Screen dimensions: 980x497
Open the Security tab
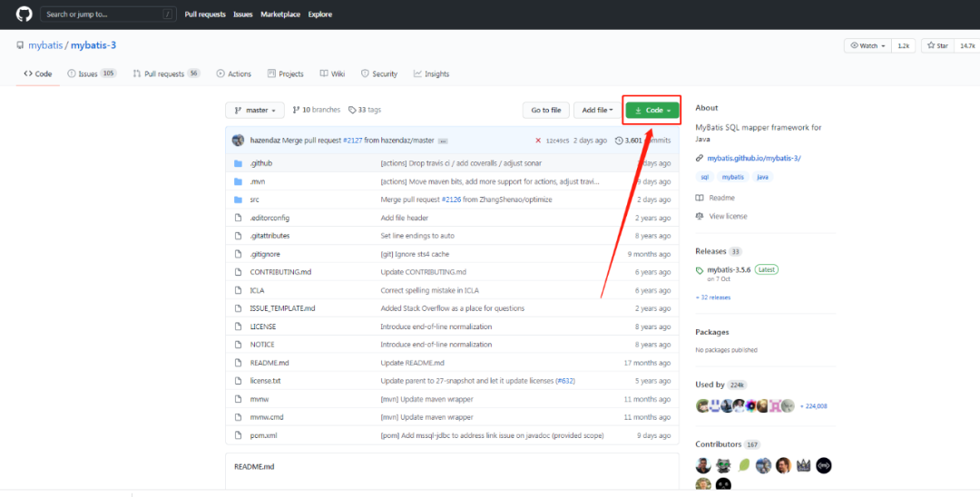[378, 73]
